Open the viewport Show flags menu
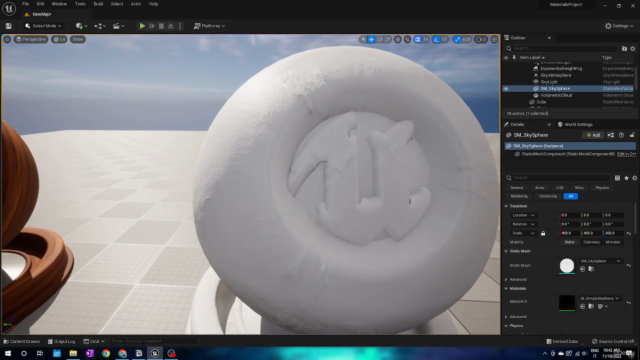This screenshot has width=640, height=360. [78, 39]
